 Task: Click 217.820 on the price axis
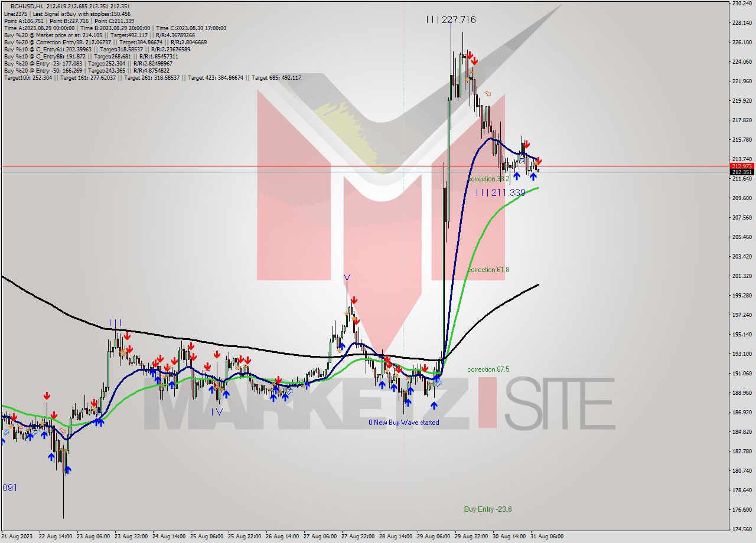[741, 120]
